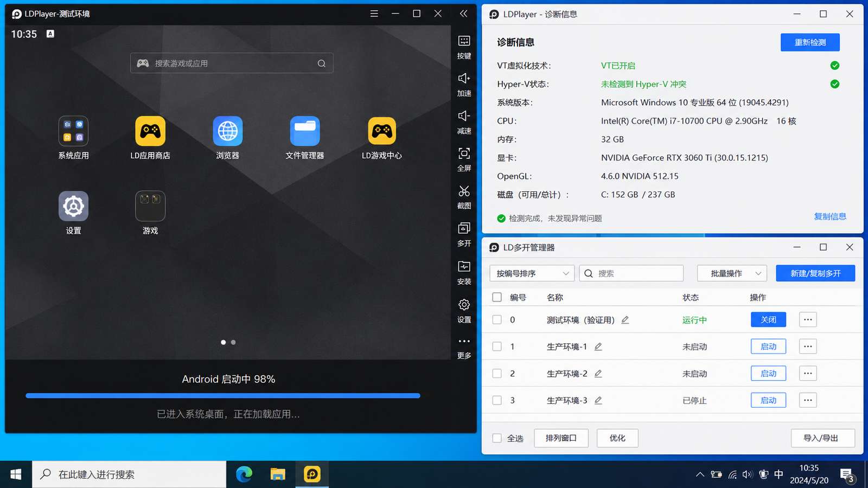Open more options for 测试环境 row
Viewport: 868px width, 488px height.
pyautogui.click(x=808, y=320)
